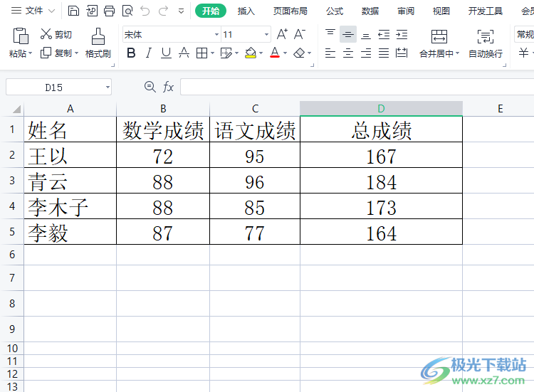The image size is (534, 392).
Task: Expand quick access toolbar customization arrow
Action: pos(181,11)
